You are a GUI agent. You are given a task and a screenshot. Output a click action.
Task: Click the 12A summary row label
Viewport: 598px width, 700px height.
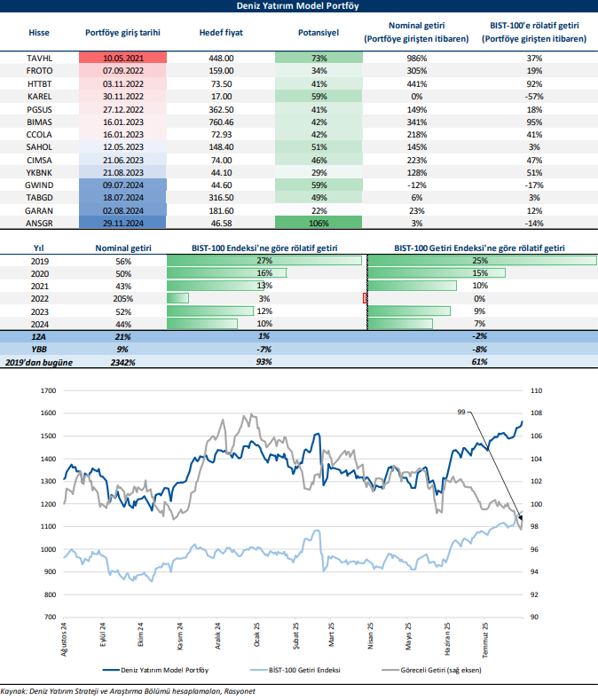coord(39,337)
